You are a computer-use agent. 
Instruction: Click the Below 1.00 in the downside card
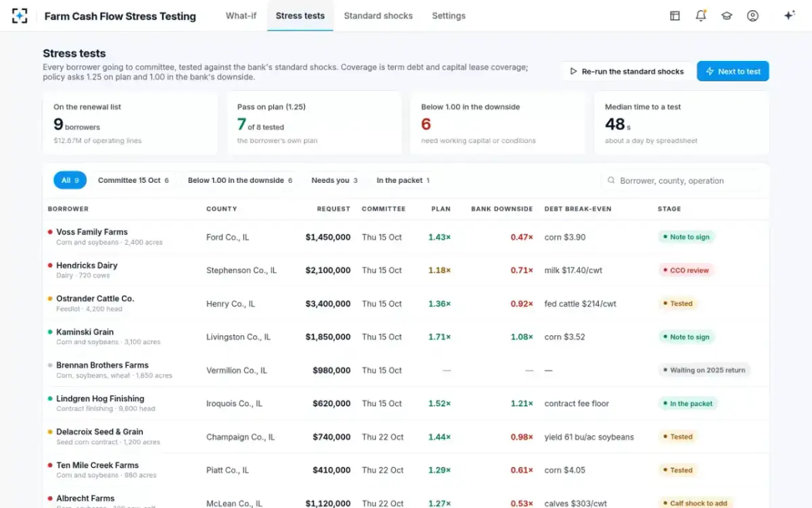tap(498, 123)
